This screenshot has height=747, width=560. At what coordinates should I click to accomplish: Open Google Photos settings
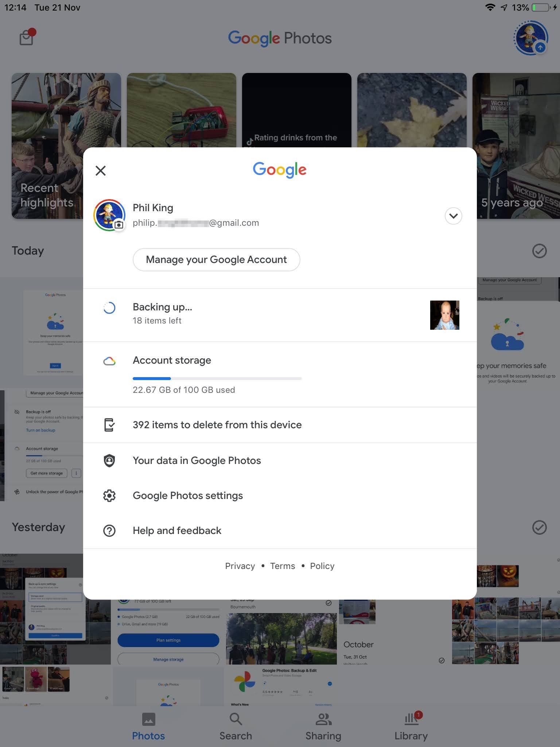point(280,496)
